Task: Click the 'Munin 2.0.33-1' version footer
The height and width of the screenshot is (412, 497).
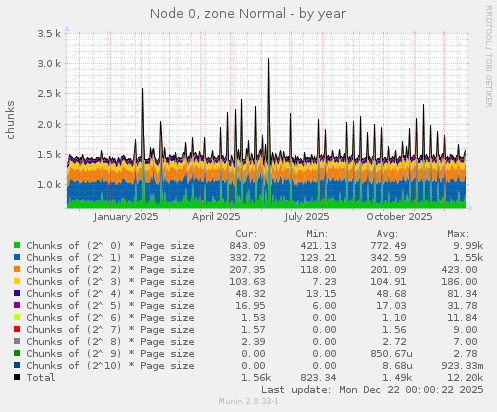Action: pos(248,401)
